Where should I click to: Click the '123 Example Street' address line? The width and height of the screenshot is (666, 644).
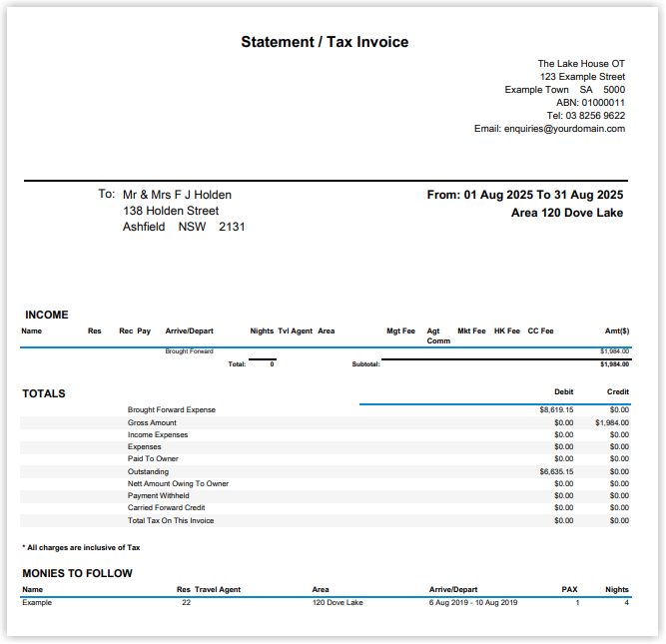pos(582,77)
